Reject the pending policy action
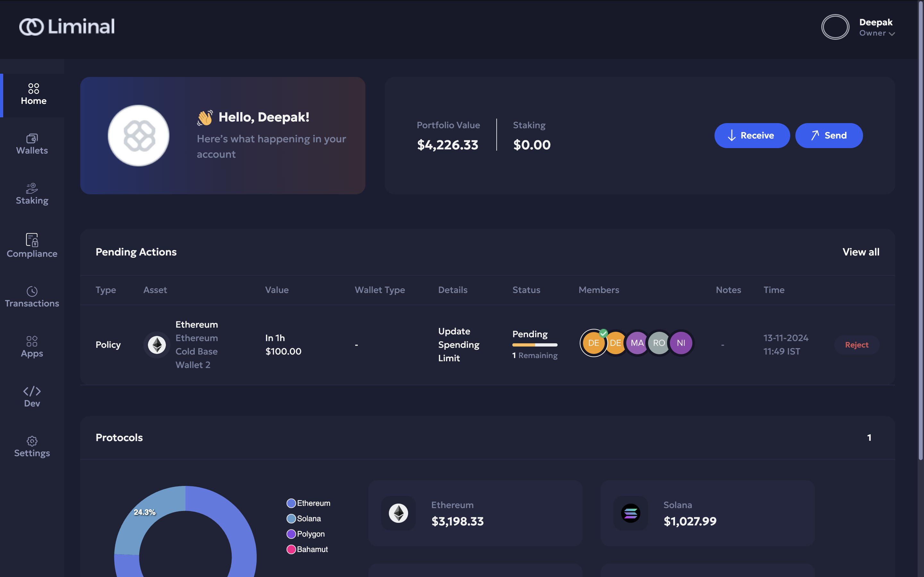The image size is (924, 577). tap(856, 345)
